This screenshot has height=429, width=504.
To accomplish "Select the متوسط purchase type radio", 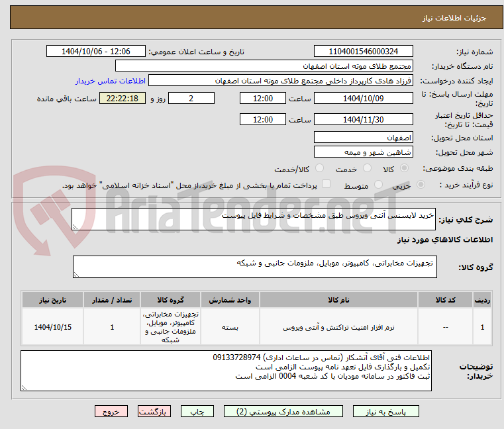I will (378, 185).
